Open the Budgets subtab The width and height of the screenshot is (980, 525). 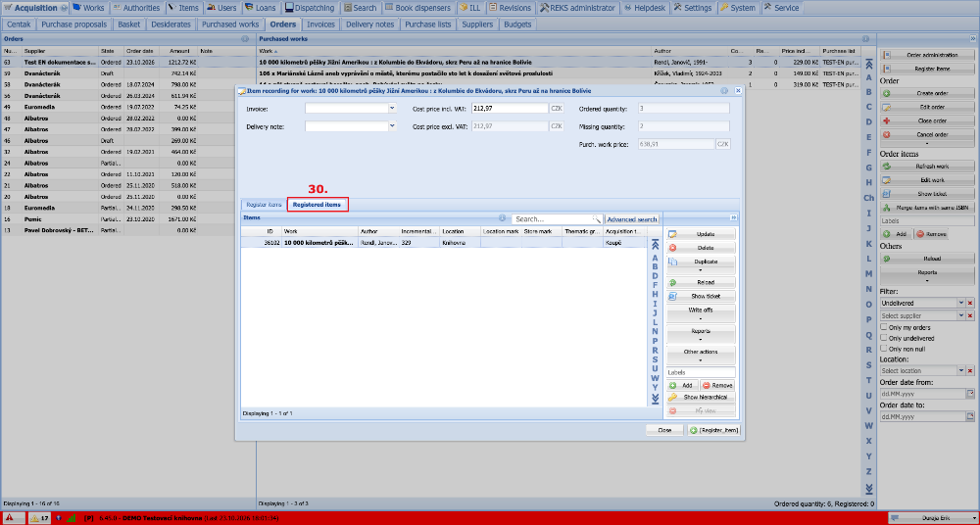point(516,24)
